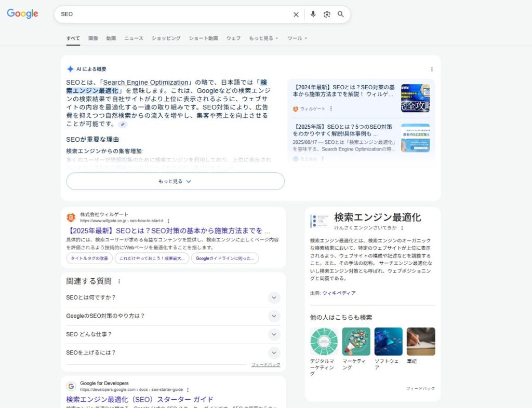Screen dimensions: 532x408
Task: Switch to the 画像 tab
Action: pyautogui.click(x=93, y=38)
